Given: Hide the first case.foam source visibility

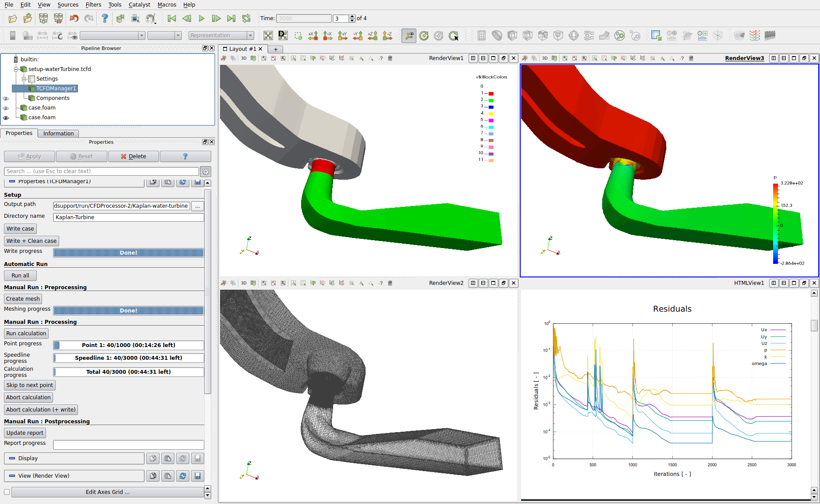Looking at the screenshot, I should (6, 108).
